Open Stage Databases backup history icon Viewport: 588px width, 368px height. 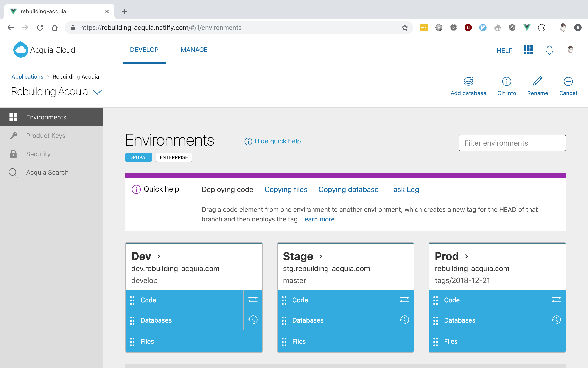(404, 320)
